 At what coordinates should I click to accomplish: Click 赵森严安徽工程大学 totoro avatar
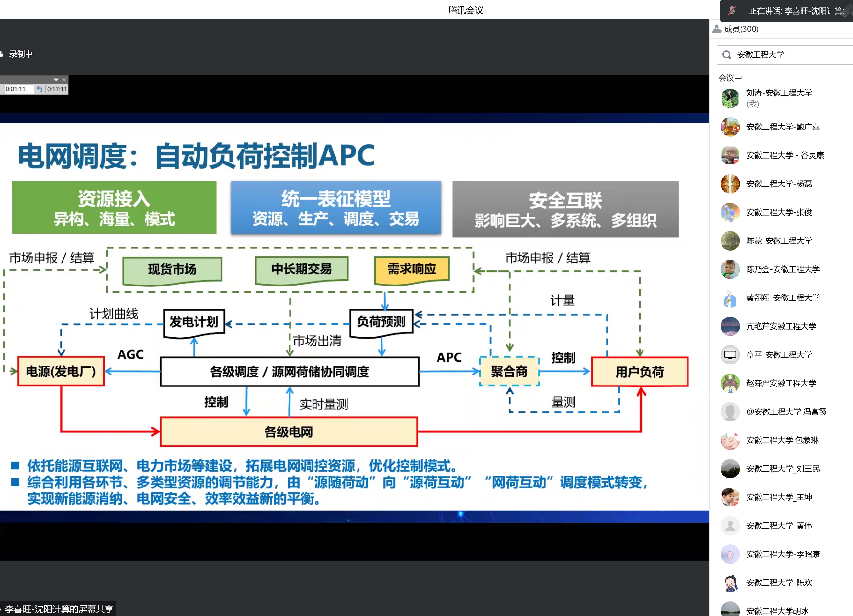click(x=730, y=383)
